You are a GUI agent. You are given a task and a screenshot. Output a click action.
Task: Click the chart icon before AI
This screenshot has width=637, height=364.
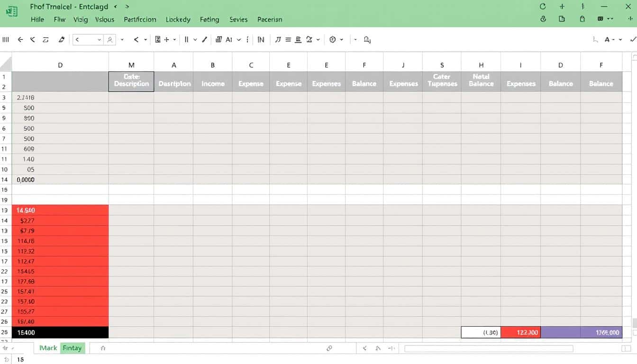pyautogui.click(x=219, y=40)
